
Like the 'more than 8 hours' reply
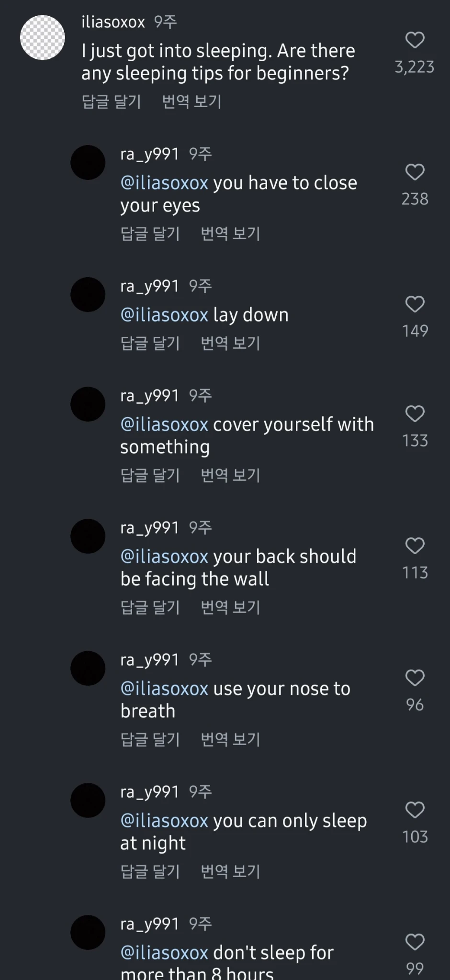pyautogui.click(x=415, y=942)
